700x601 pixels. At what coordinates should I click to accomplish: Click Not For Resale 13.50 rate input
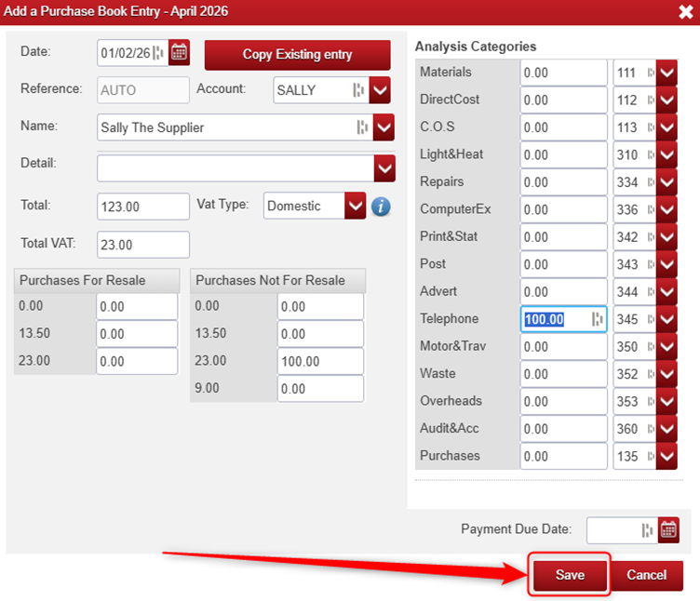point(320,334)
